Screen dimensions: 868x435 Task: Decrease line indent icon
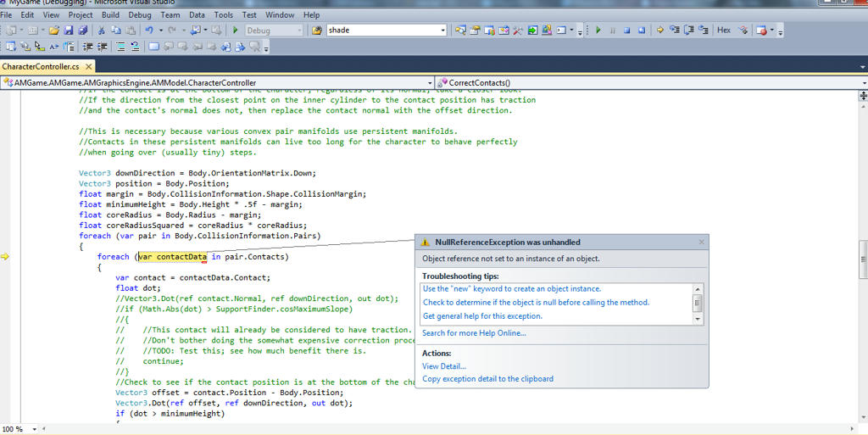click(87, 47)
